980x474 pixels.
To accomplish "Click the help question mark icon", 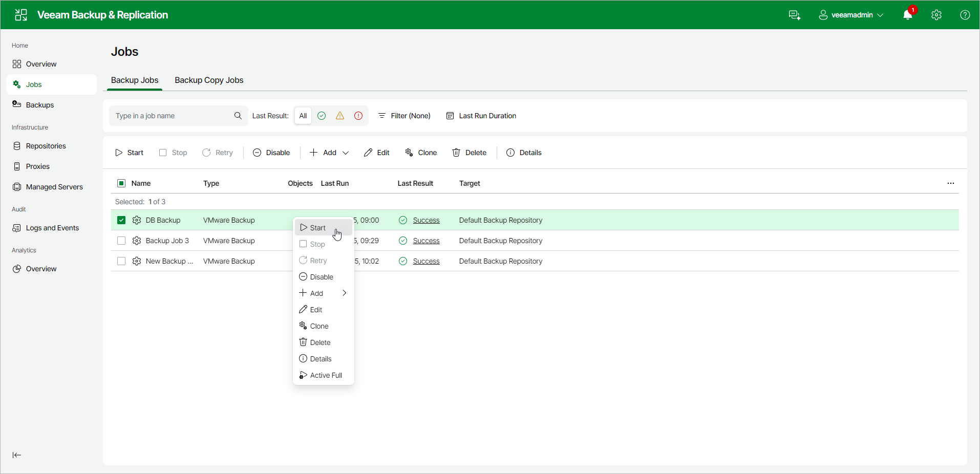I will coord(965,15).
